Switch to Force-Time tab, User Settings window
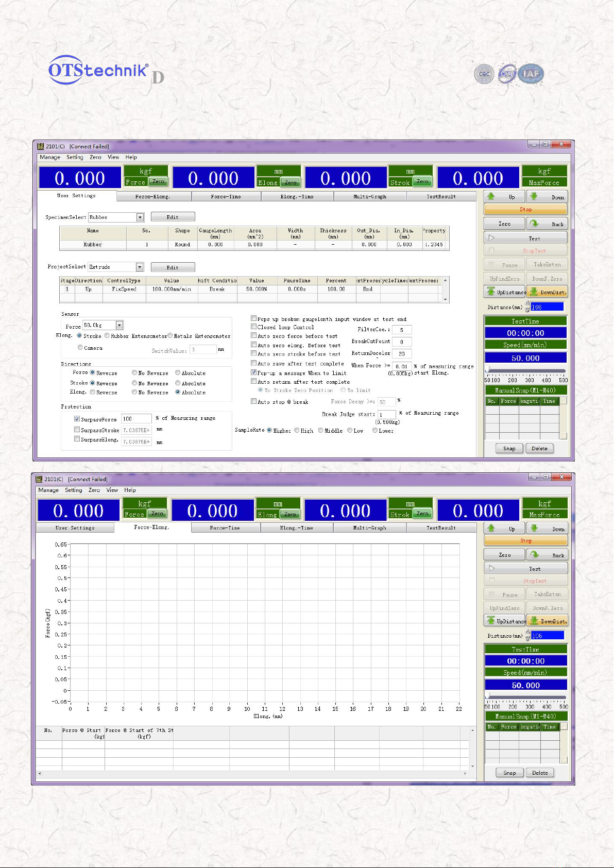614x868 pixels. [226, 196]
